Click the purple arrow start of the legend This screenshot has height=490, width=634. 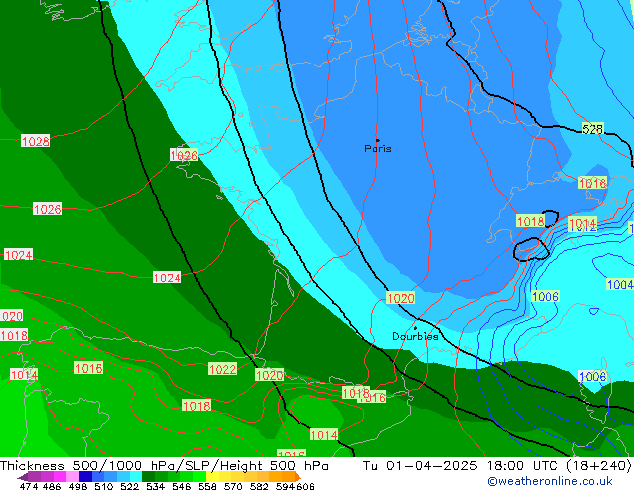(x=23, y=477)
